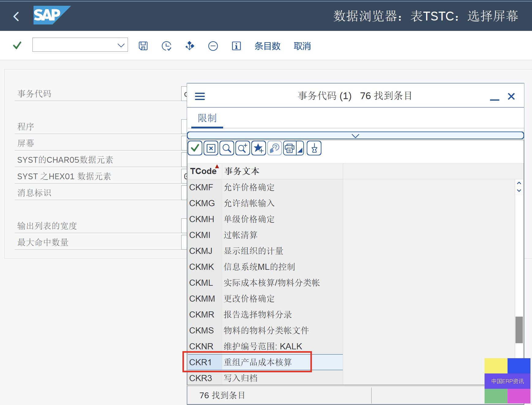Click the execute-in-background clock icon
This screenshot has width=532, height=405.
167,46
